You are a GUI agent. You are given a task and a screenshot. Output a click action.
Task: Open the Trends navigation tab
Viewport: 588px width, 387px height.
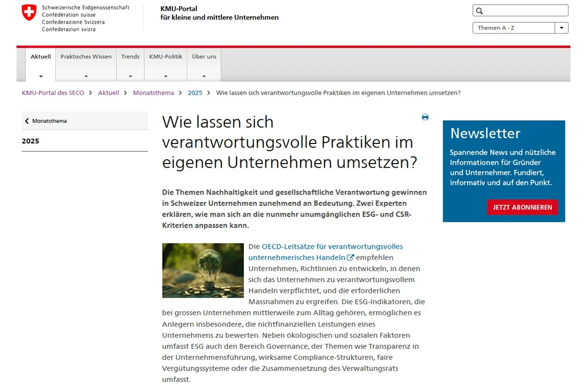[x=130, y=57]
